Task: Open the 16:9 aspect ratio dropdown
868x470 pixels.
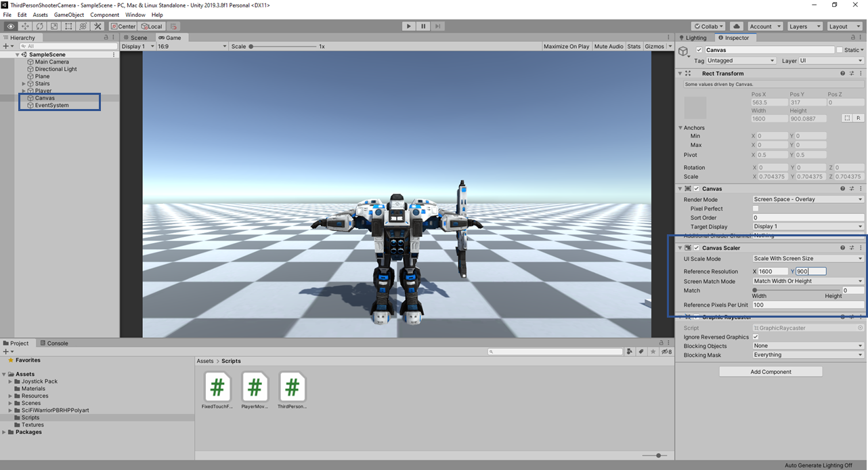Action: 192,47
